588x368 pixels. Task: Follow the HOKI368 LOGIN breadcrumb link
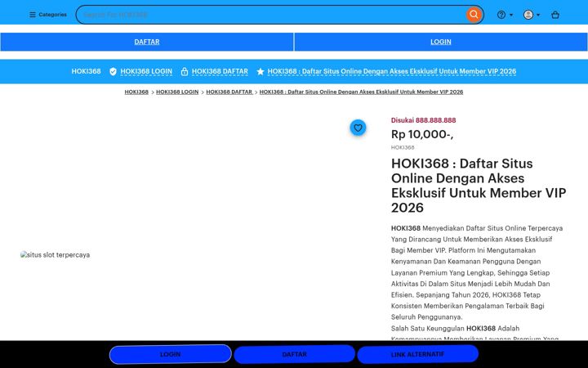[177, 92]
